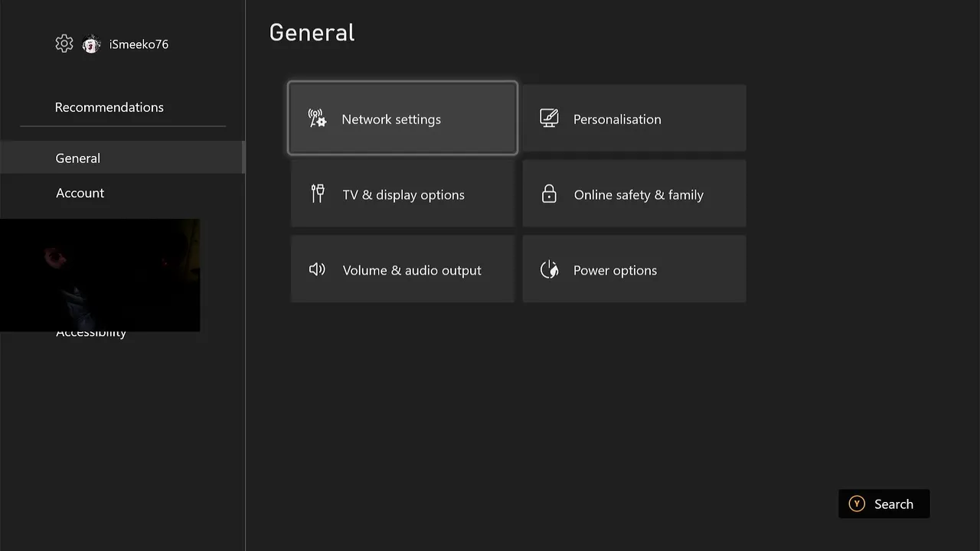Open the Network settings tile
This screenshot has height=551, width=980.
tap(403, 119)
